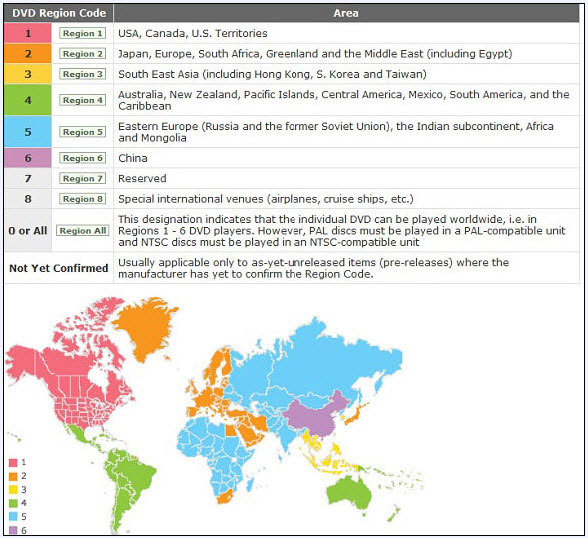Image resolution: width=588 pixels, height=538 pixels.
Task: Click the 'Reserved' area text
Action: [142, 178]
